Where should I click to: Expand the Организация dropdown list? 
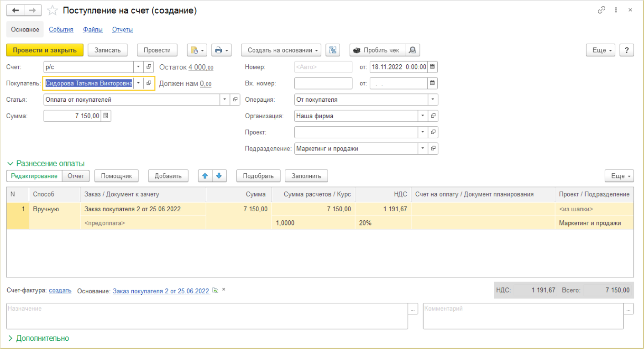pyautogui.click(x=423, y=116)
